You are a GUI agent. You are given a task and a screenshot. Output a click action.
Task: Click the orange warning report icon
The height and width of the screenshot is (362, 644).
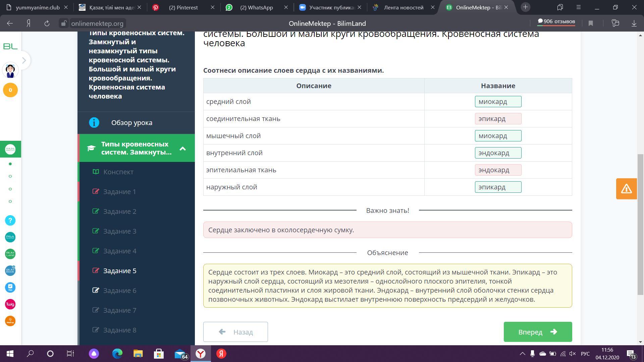626,189
